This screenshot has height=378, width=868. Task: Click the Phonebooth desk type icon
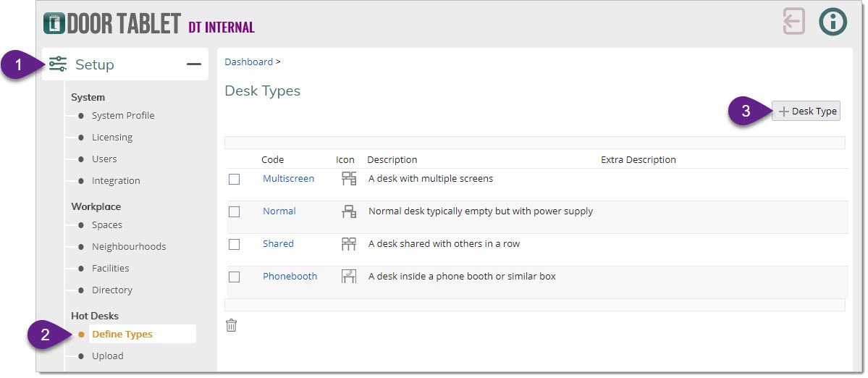click(x=349, y=277)
